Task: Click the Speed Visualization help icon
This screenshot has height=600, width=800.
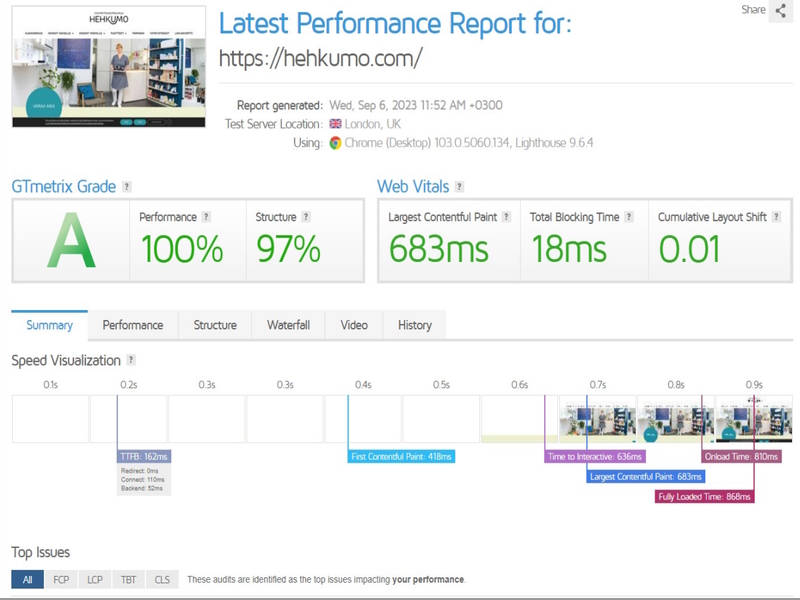Action: tap(131, 360)
